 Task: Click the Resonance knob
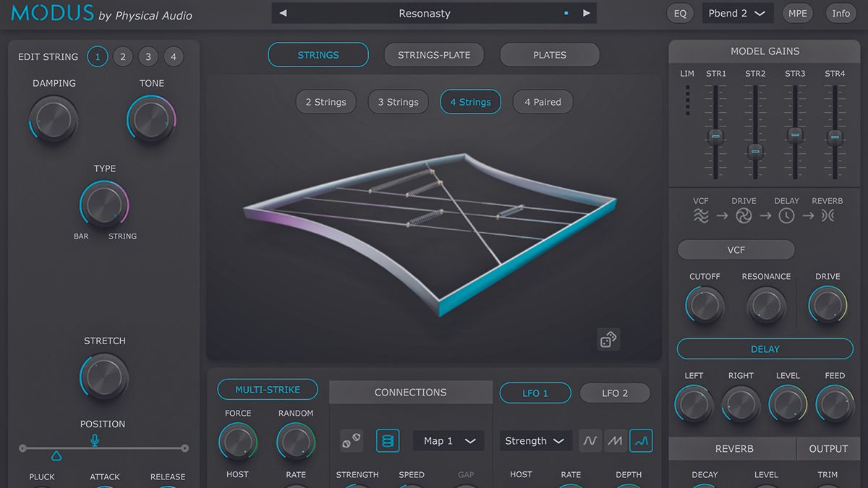[766, 305]
